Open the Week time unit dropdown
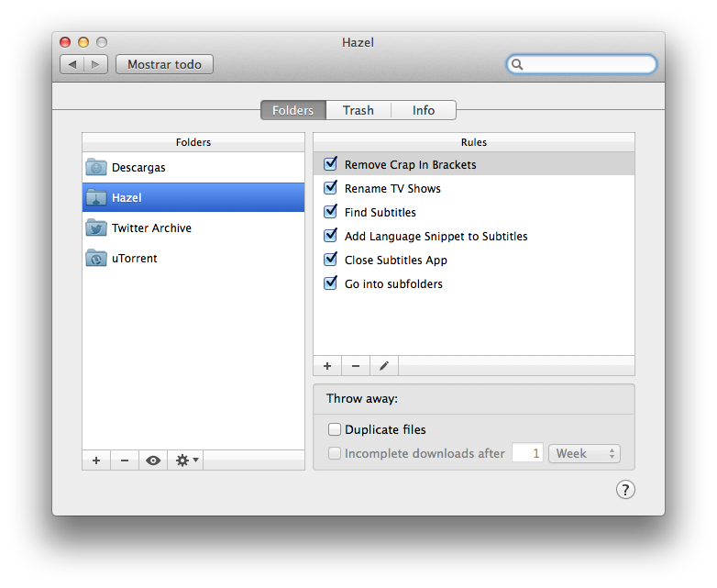The image size is (717, 588). 584,453
